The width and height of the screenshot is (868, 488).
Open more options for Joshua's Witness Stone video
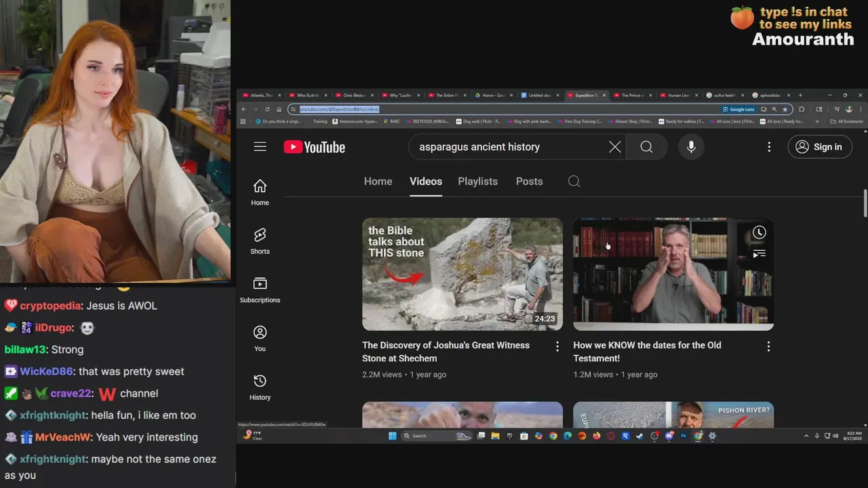[x=557, y=346]
